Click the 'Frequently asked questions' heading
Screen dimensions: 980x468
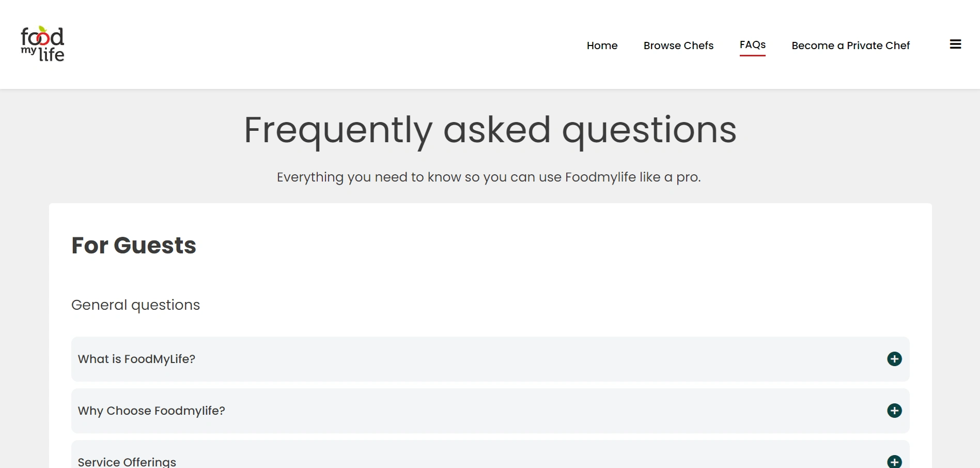click(490, 130)
